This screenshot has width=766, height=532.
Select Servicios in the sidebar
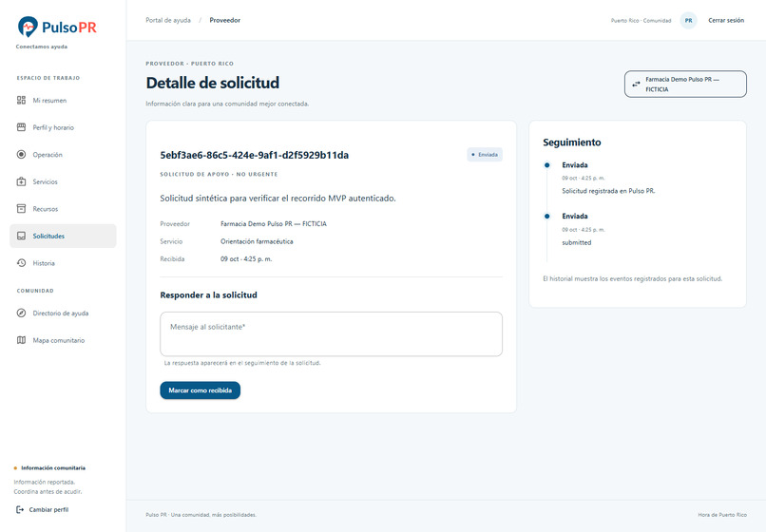pos(63,181)
